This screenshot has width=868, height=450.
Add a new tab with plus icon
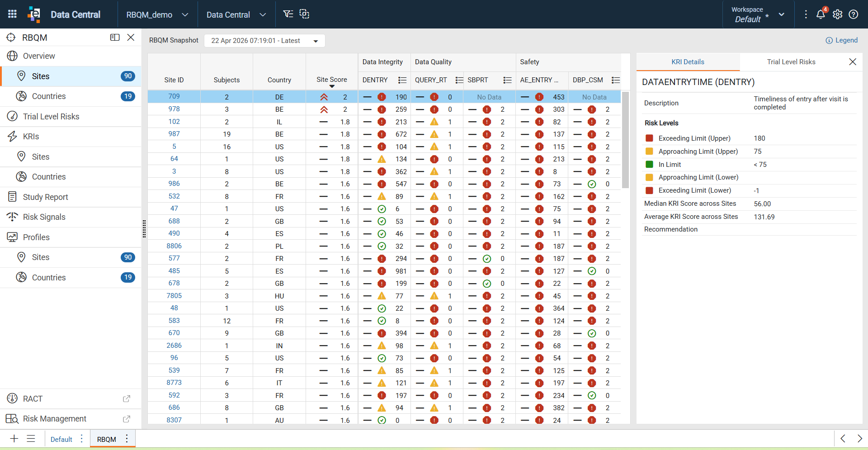[x=14, y=439]
